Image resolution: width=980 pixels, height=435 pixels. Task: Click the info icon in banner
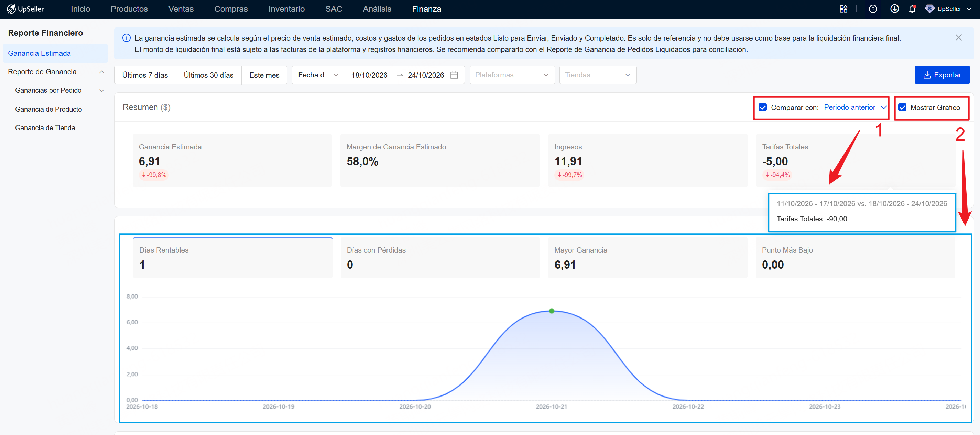pyautogui.click(x=126, y=38)
